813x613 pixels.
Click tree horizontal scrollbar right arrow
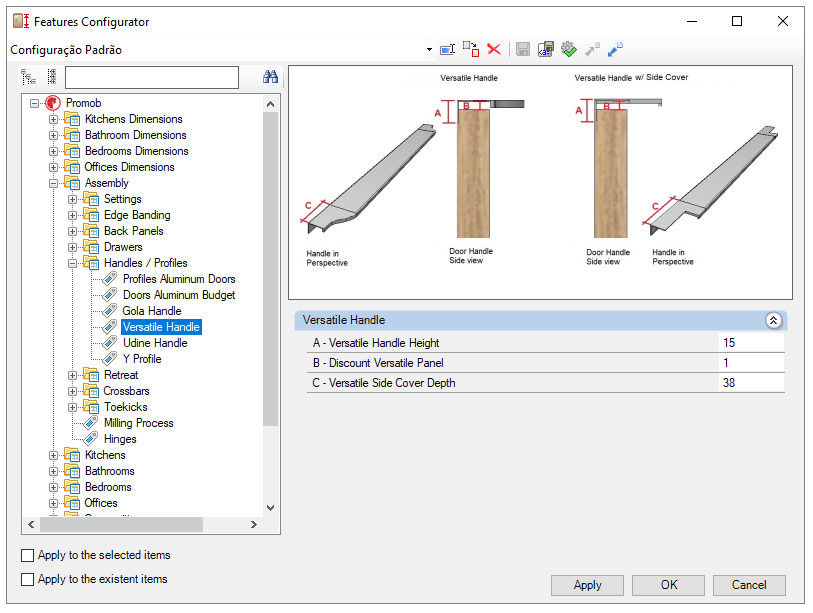pos(254,525)
